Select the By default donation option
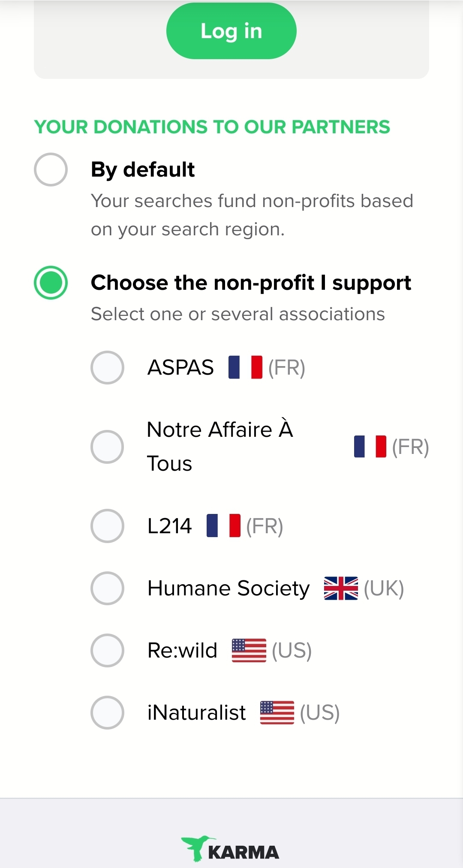Viewport: 463px width, 868px height. point(51,170)
